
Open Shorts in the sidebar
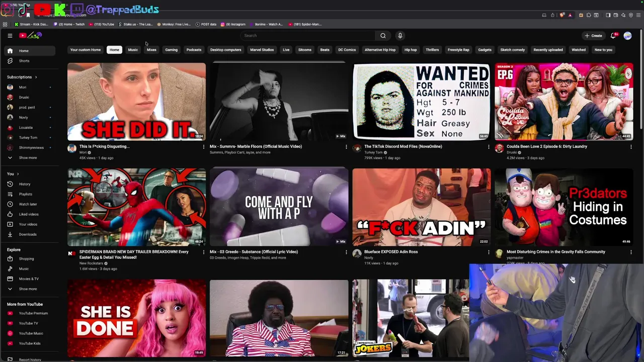pos(30,61)
